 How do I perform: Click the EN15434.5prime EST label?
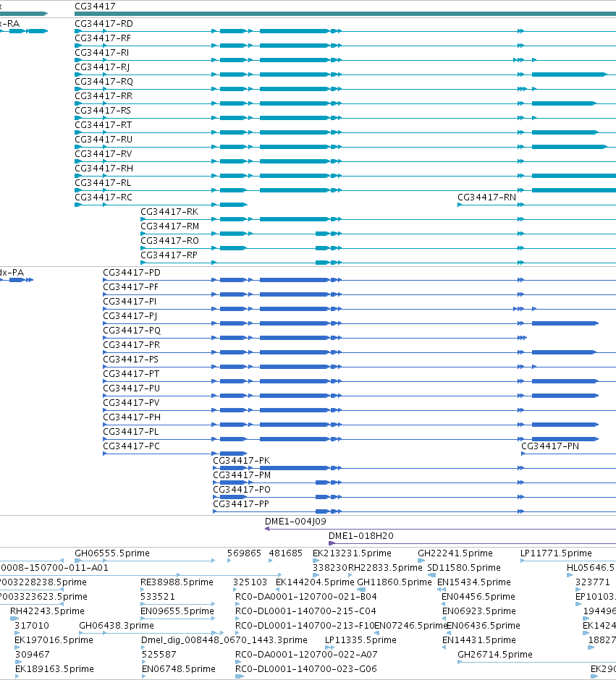(x=473, y=582)
